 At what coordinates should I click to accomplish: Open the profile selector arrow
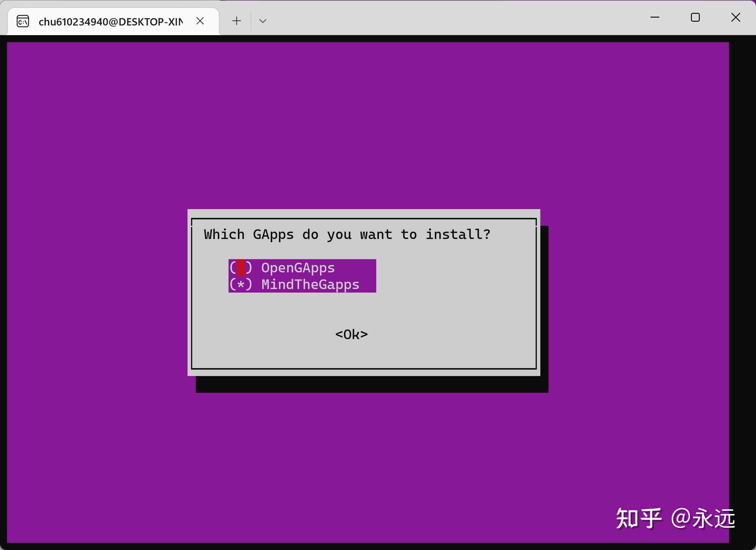263,21
